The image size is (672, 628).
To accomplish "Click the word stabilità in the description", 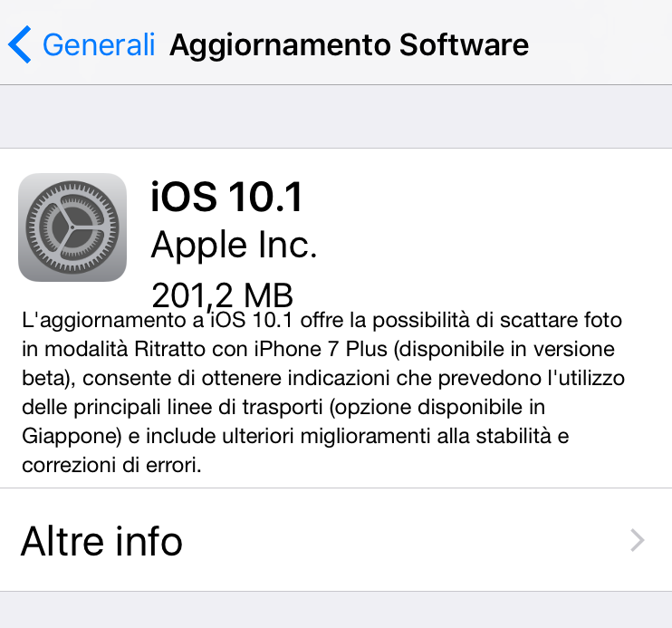I will point(514,436).
